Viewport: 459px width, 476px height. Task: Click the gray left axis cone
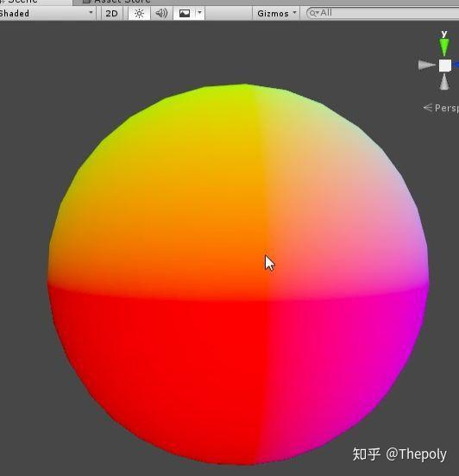pyautogui.click(x=427, y=65)
